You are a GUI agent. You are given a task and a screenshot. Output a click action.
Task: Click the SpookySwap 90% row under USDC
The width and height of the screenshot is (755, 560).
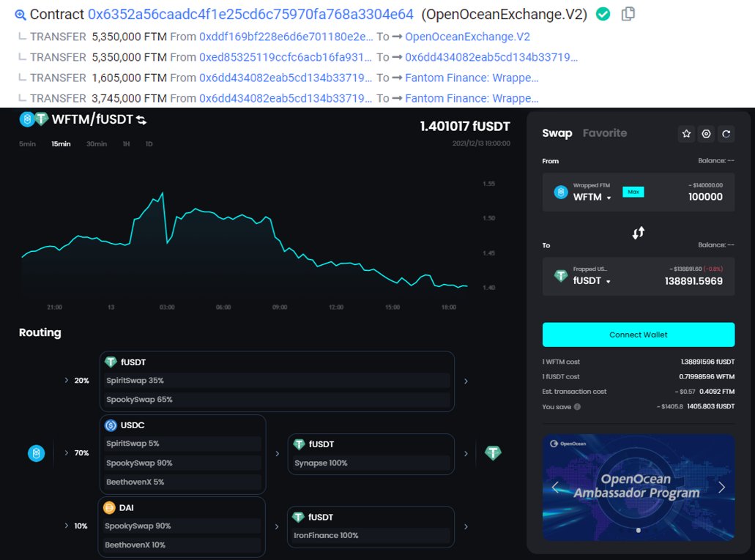(182, 463)
